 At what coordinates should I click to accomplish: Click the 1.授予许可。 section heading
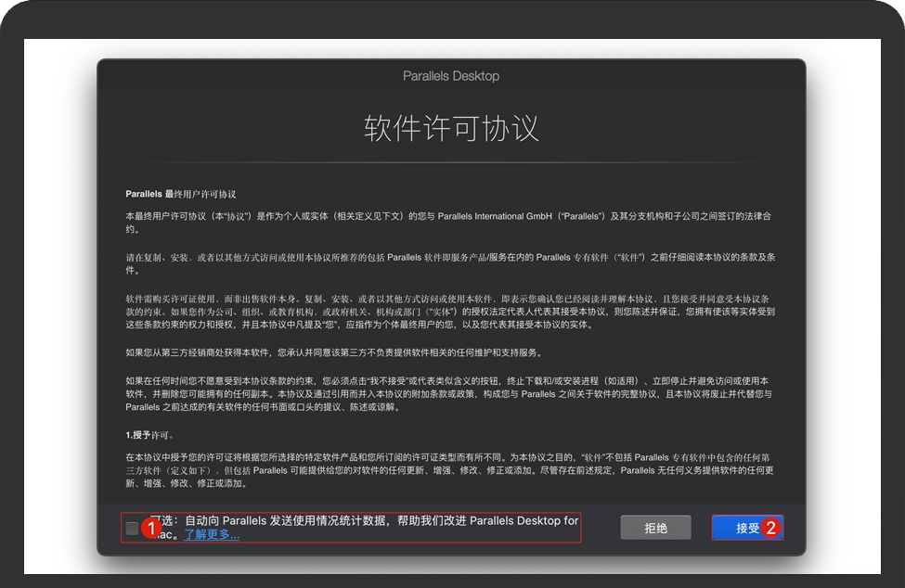[150, 435]
